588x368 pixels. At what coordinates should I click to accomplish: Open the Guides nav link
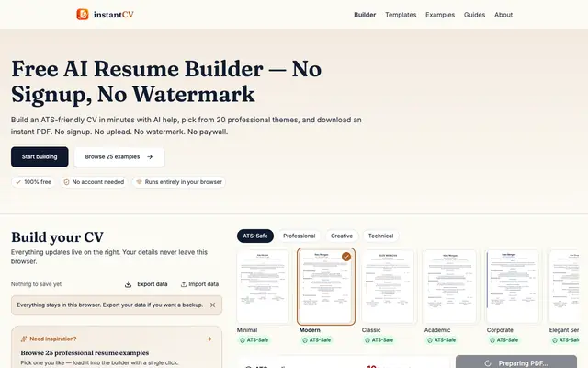point(474,15)
